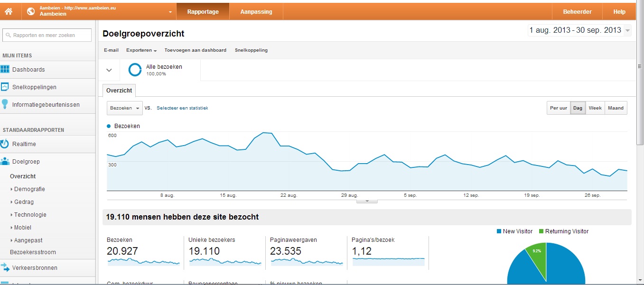Viewport: 644px width, 285px height.
Task: Click the Snelkoppelingen chart icon
Action: (5, 87)
